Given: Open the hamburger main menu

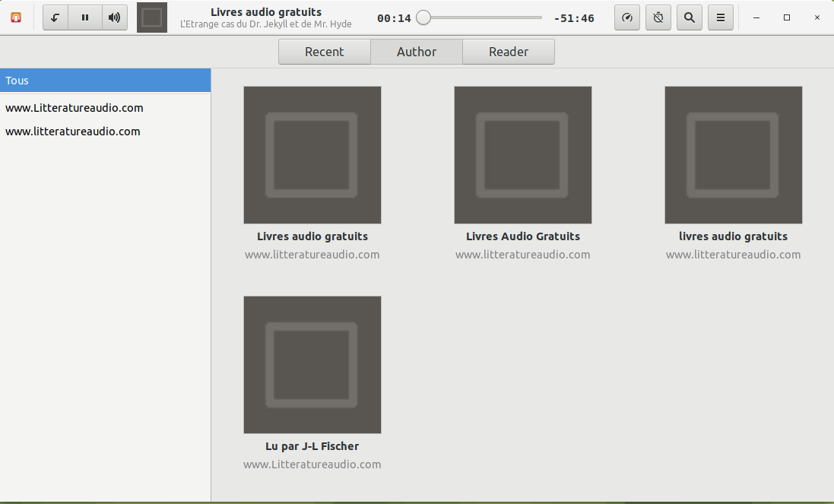Looking at the screenshot, I should [721, 17].
